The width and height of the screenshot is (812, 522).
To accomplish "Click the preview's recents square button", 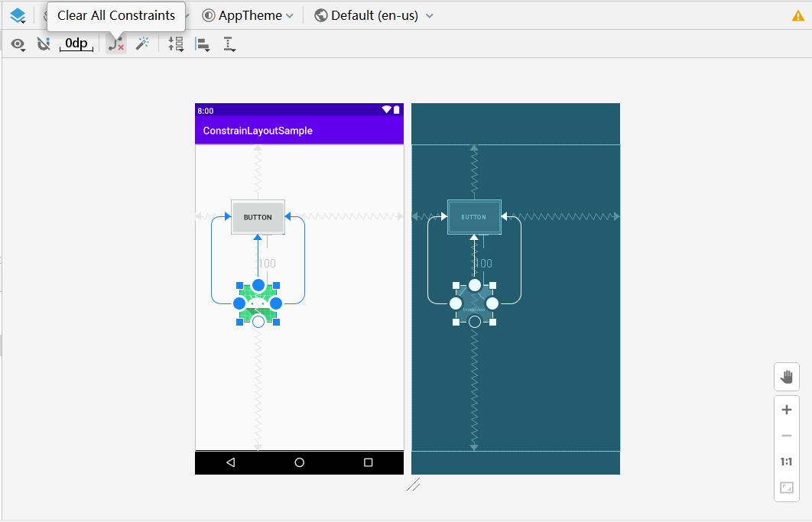I will tap(369, 462).
